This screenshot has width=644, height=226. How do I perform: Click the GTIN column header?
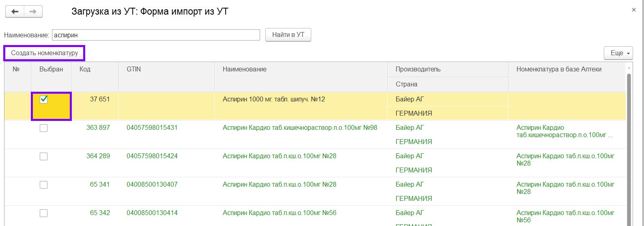click(134, 69)
